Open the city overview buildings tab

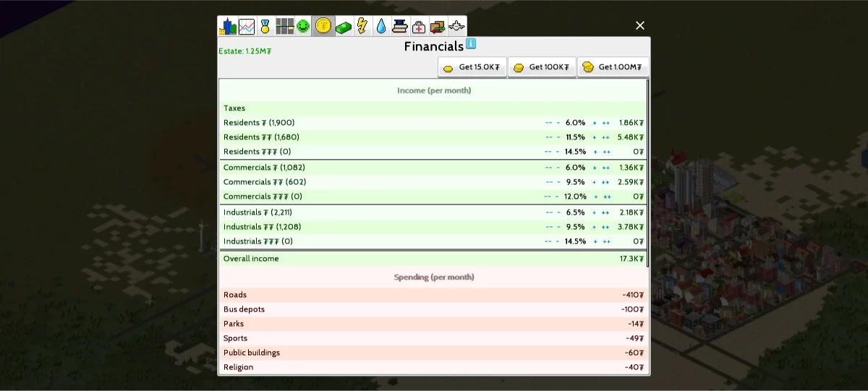228,27
